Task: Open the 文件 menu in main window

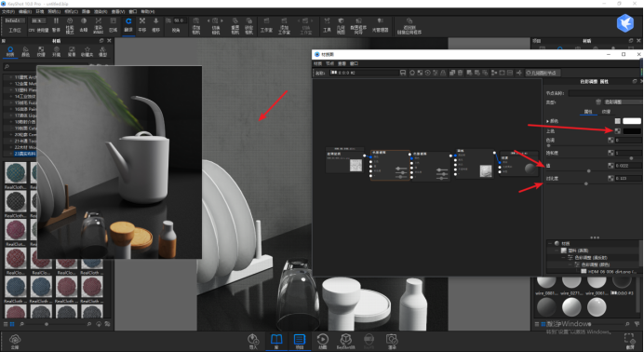Action: pyautogui.click(x=7, y=11)
